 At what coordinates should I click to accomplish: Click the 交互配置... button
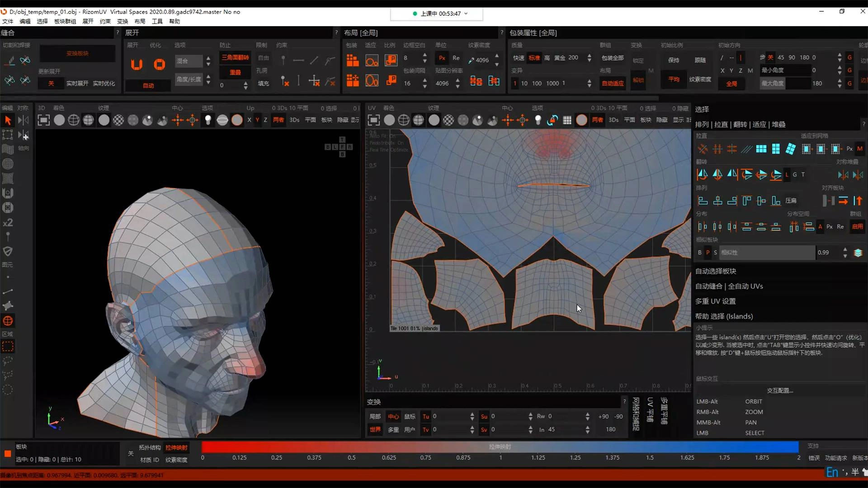click(780, 390)
